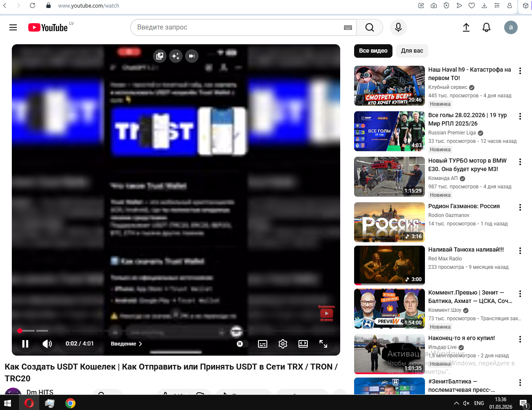Open options menu for Родион Газманов video
532x410 pixels.
pos(520,207)
